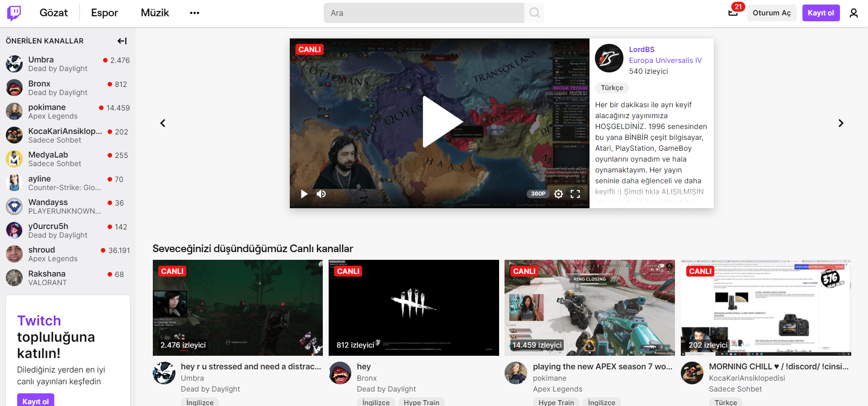This screenshot has height=406, width=868.
Task: Click Kayıt ol in the Twitch community card
Action: tap(36, 401)
